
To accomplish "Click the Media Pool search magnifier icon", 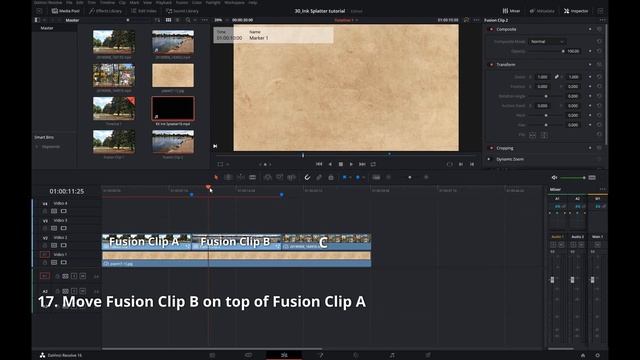I will click(x=188, y=20).
